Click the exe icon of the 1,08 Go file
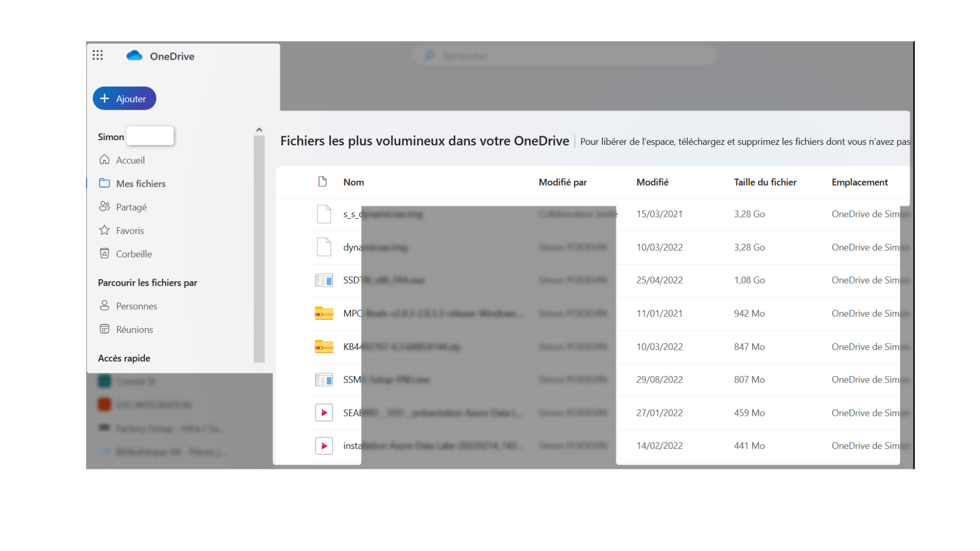 tap(324, 280)
